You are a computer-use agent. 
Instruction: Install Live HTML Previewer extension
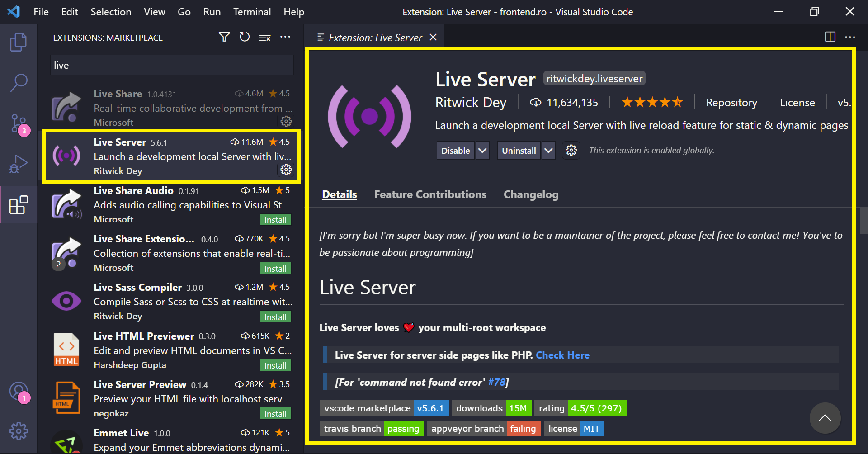coord(275,365)
